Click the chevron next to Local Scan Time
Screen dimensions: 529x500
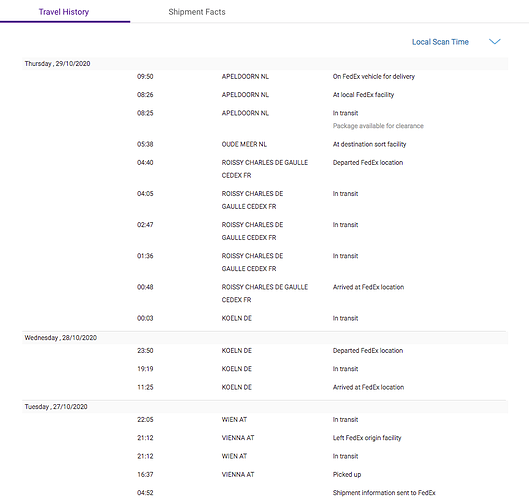[x=495, y=41]
